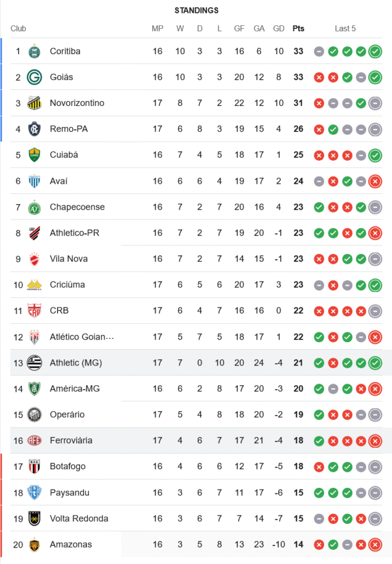The image size is (392, 564).
Task: Select the Botafogo crest icon
Action: pos(34,466)
